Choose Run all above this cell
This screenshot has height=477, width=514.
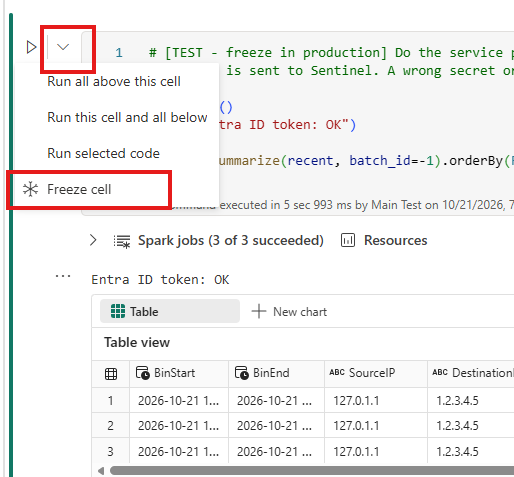pos(114,81)
